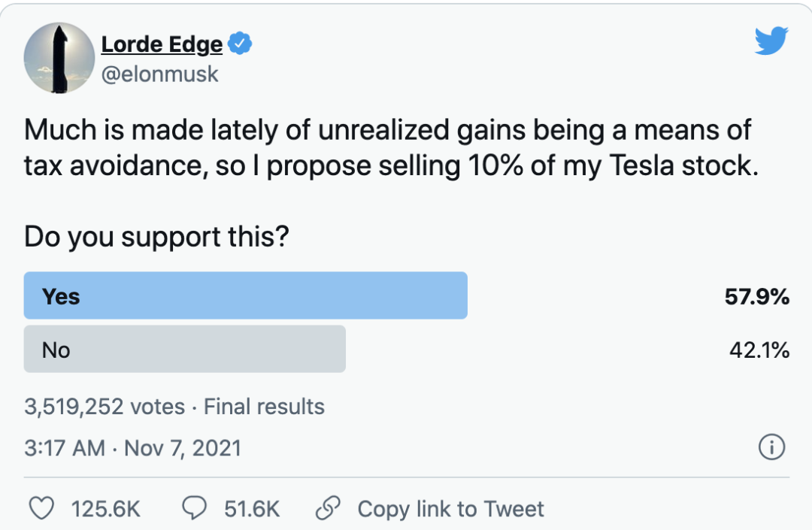
Task: Like the tweet with the heart icon
Action: [x=42, y=509]
